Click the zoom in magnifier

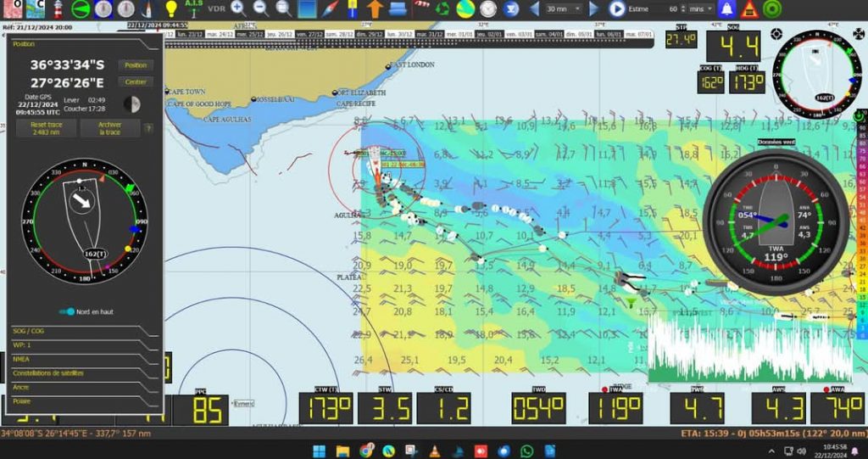(x=238, y=8)
